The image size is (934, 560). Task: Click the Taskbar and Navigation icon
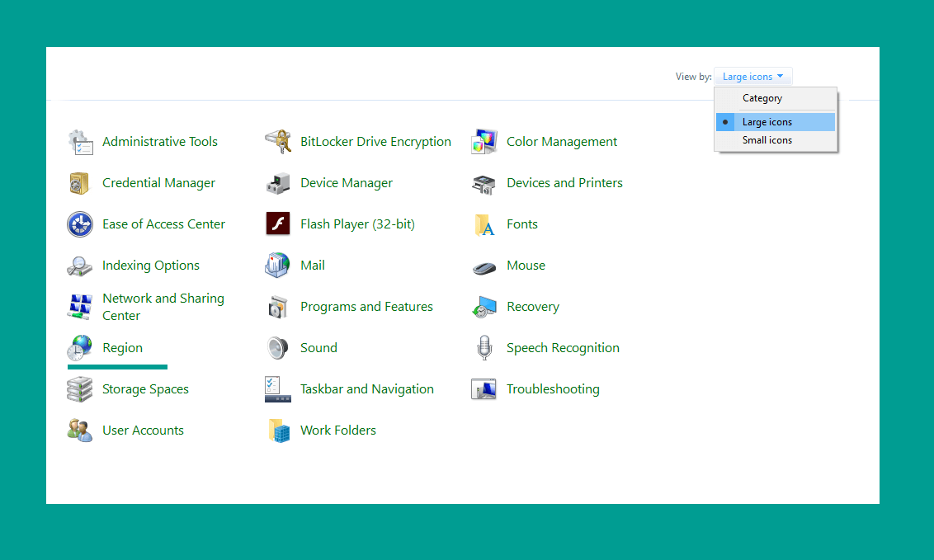tap(277, 389)
